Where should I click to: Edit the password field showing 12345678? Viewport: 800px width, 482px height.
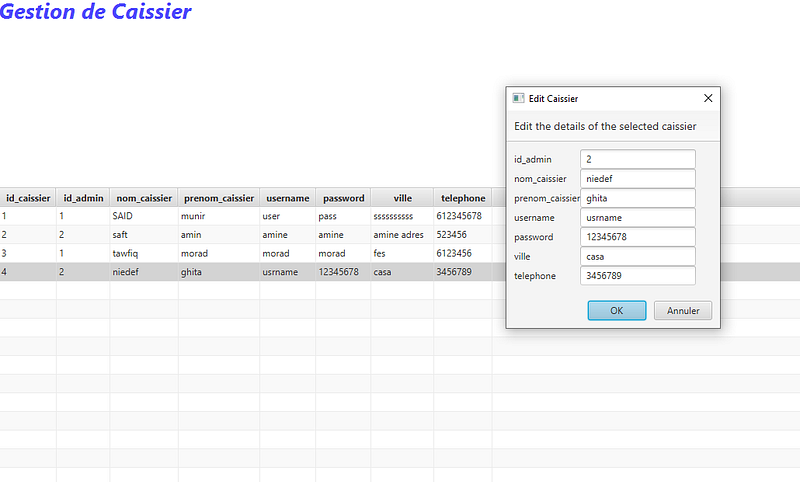(638, 237)
